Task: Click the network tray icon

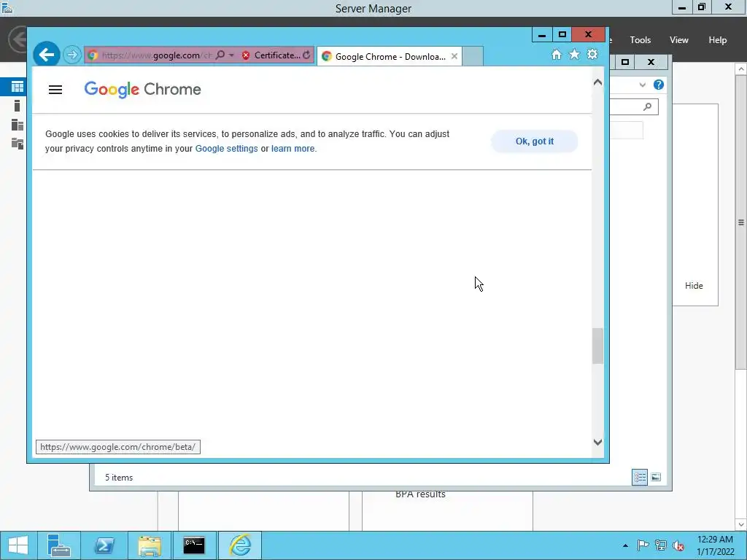Action: (x=661, y=545)
